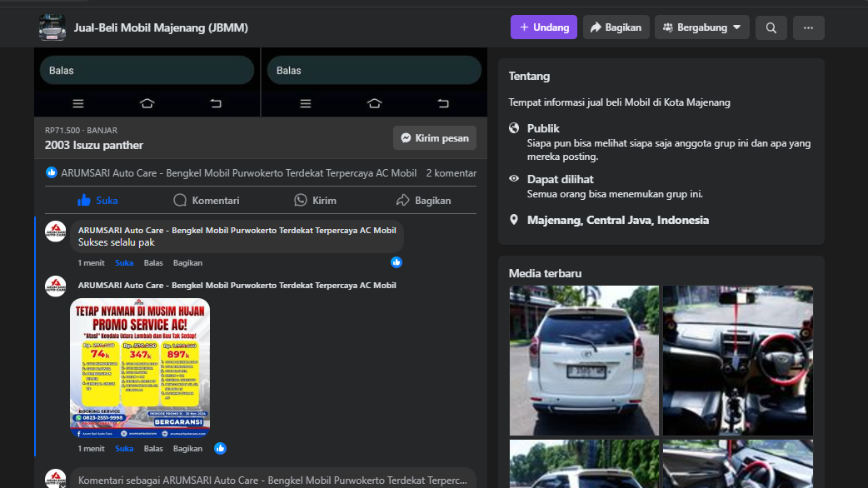Open author name above promo image comment
This screenshot has height=488, width=868.
pyautogui.click(x=237, y=286)
